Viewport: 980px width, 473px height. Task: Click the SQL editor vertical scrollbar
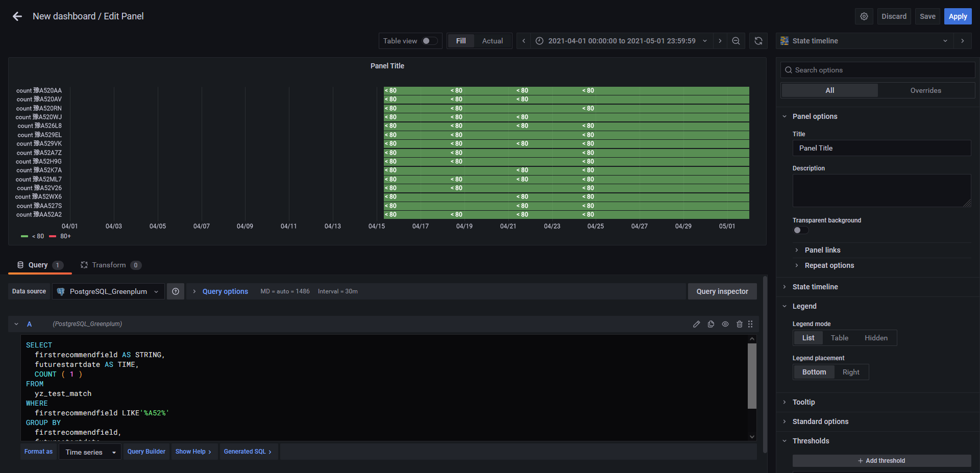[752, 376]
